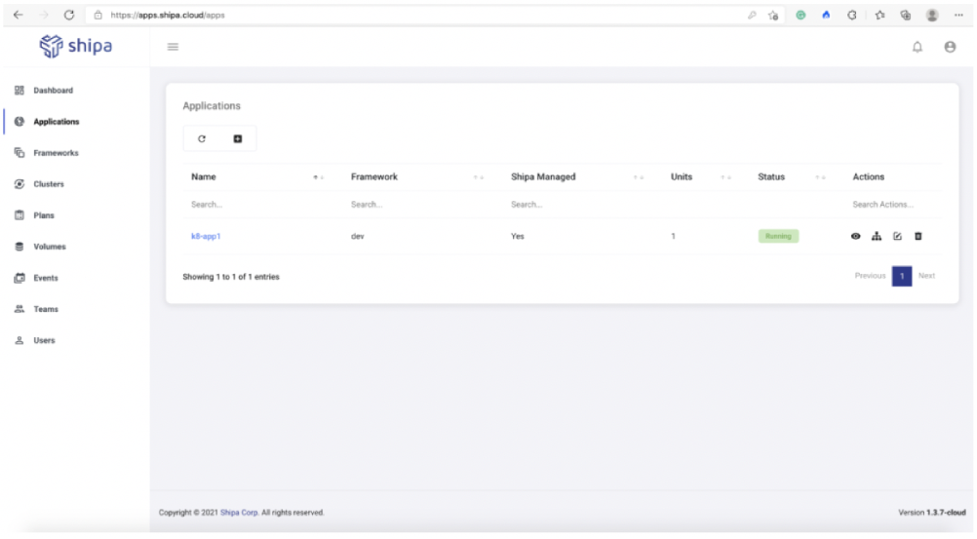Select page 1 pagination button
The height and width of the screenshot is (539, 977).
902,276
